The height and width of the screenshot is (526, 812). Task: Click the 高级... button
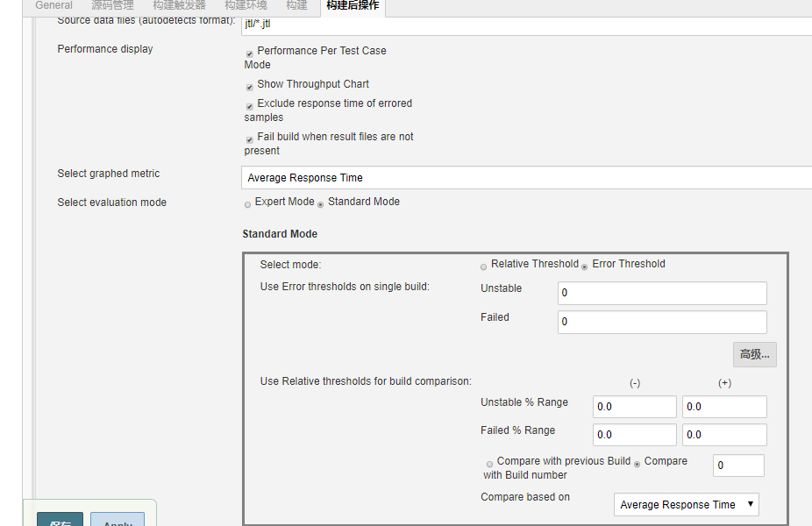pyautogui.click(x=754, y=354)
